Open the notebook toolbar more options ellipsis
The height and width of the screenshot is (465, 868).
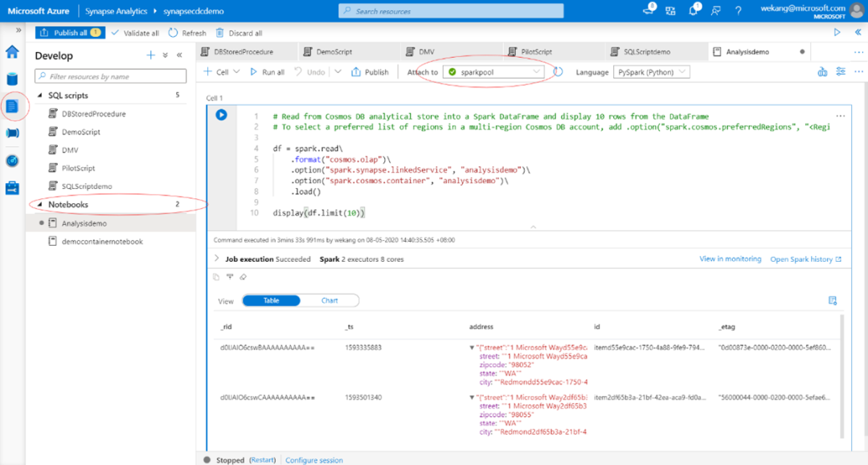point(858,72)
